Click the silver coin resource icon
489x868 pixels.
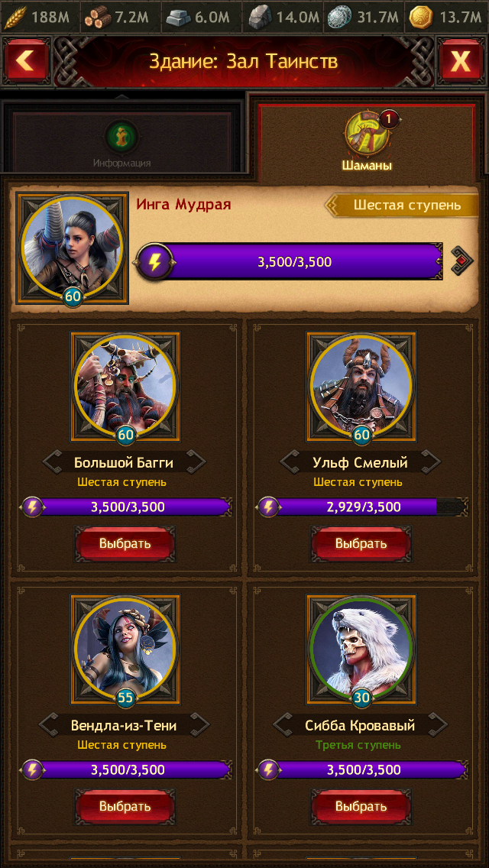point(339,18)
